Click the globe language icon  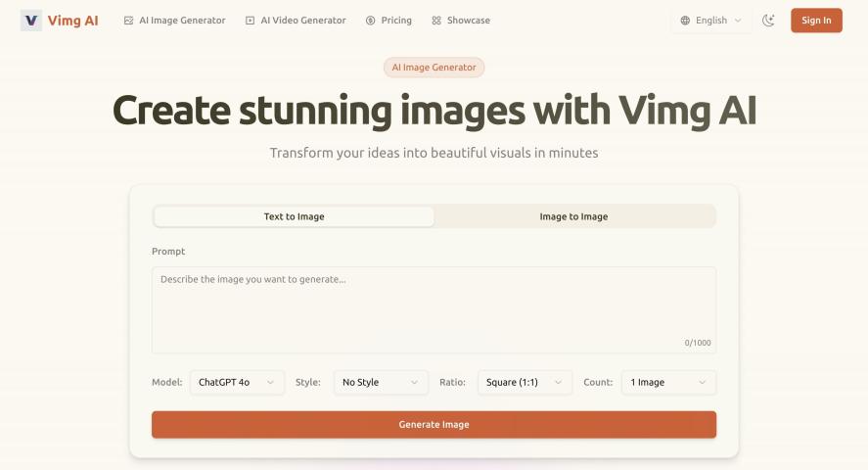(685, 21)
